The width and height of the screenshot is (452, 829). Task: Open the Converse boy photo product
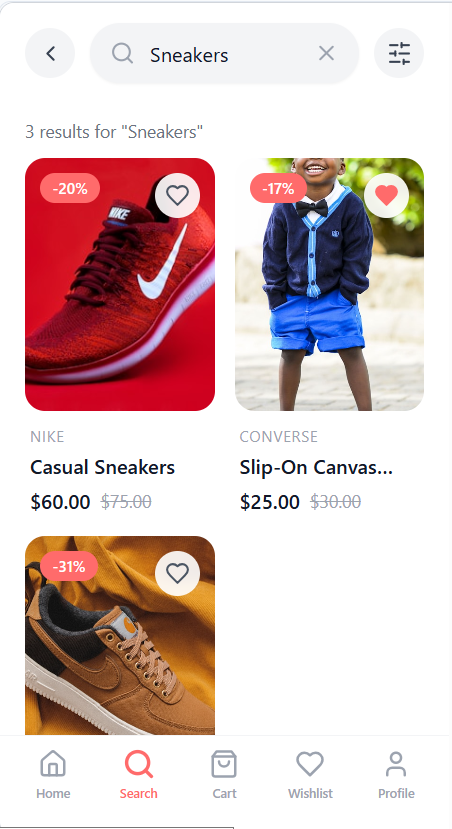pyautogui.click(x=329, y=284)
